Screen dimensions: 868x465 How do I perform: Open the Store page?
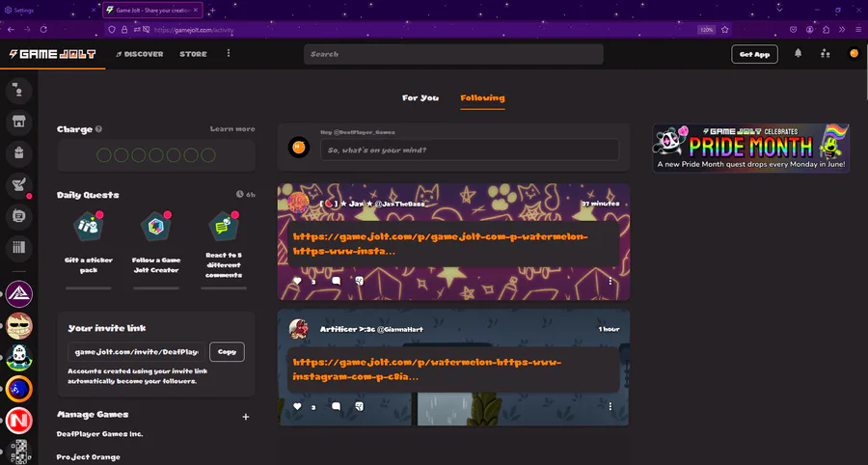[193, 54]
